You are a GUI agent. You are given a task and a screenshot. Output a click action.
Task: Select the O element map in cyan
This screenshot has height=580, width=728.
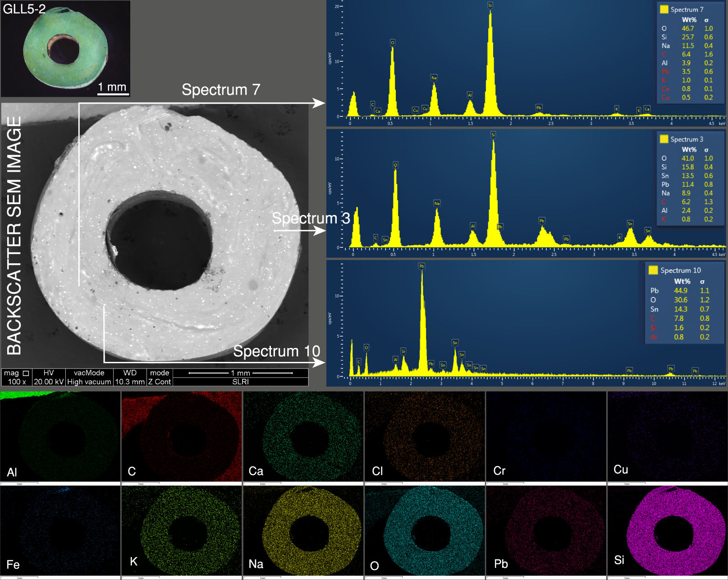pos(425,532)
